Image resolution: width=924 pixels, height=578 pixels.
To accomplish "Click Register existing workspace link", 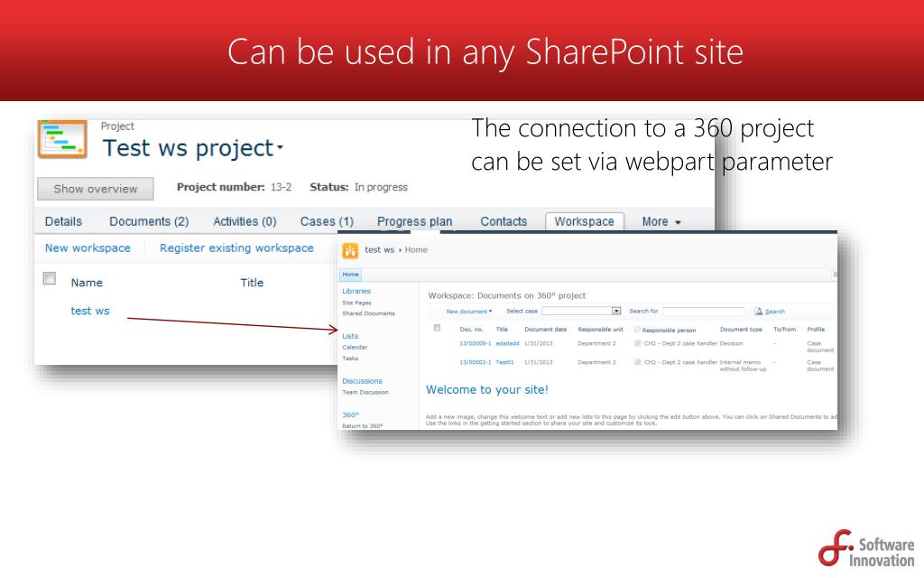I will (x=236, y=248).
